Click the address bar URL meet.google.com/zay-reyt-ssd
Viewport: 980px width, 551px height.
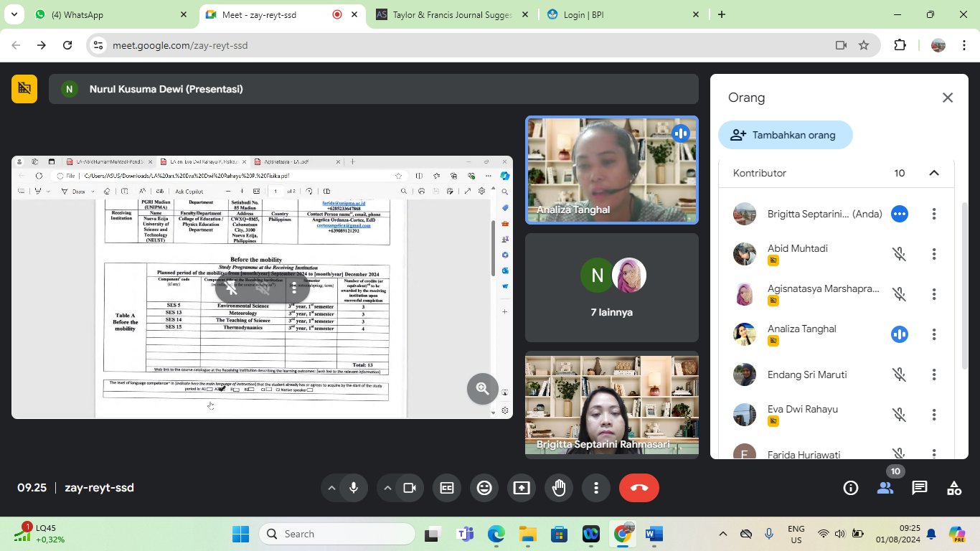coord(180,45)
